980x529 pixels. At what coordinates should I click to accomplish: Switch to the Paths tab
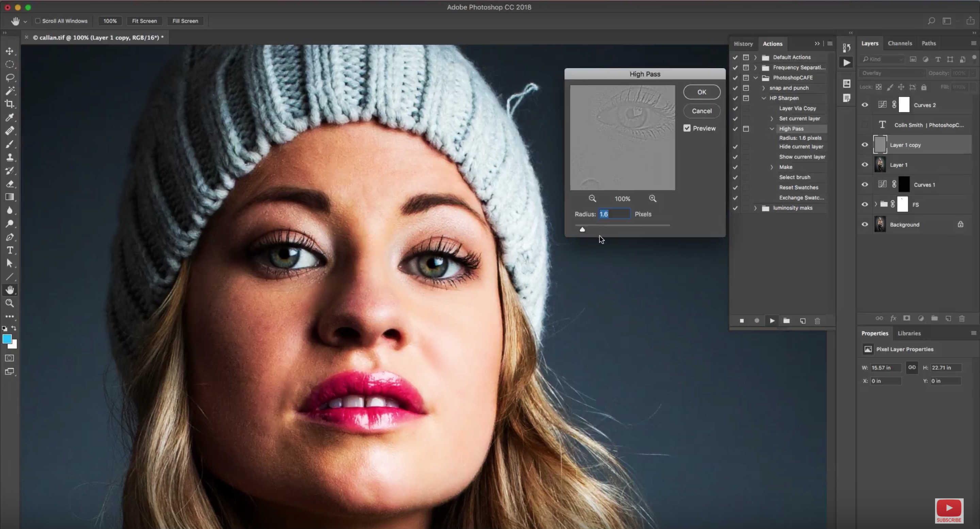tap(929, 43)
